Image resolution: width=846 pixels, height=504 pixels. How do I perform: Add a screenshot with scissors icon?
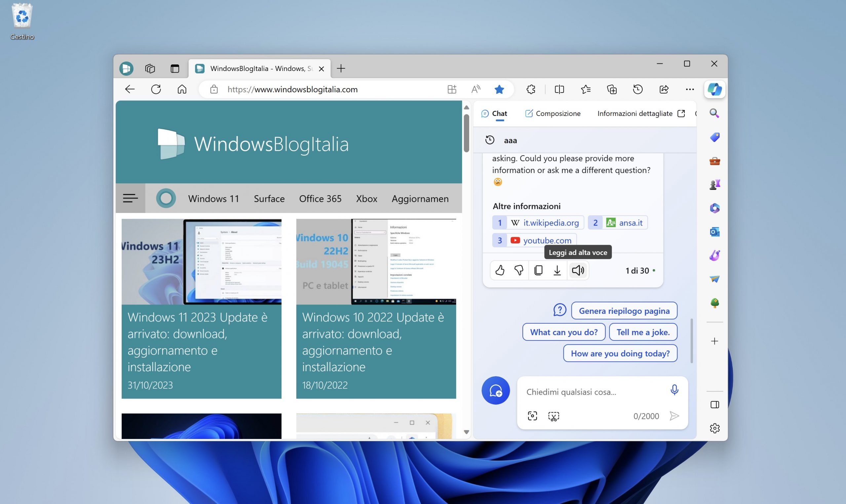click(554, 416)
